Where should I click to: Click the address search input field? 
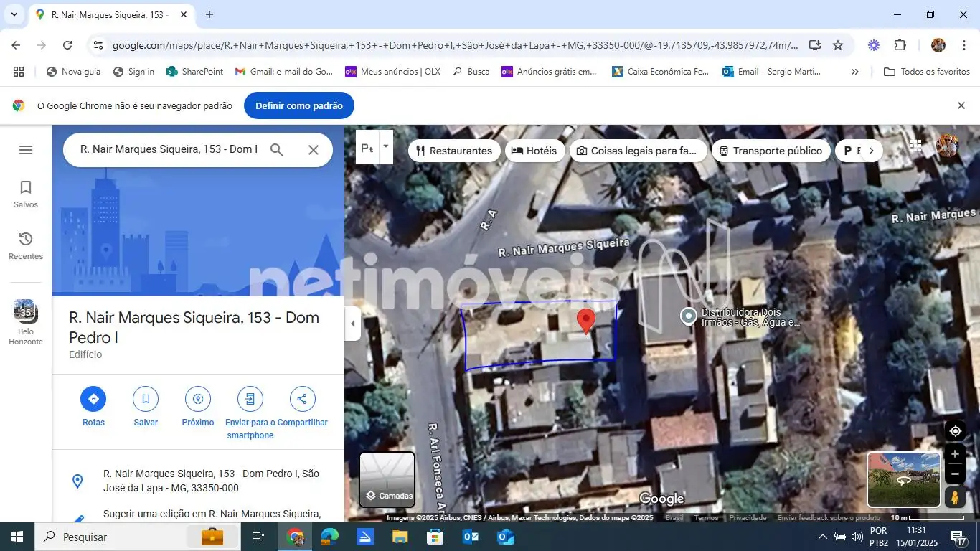click(169, 149)
